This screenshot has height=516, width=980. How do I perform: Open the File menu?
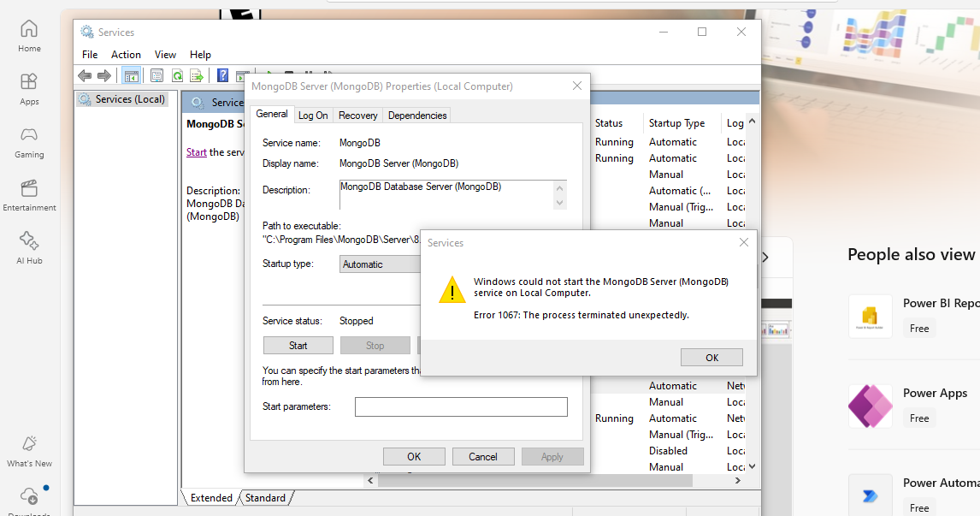pyautogui.click(x=90, y=55)
